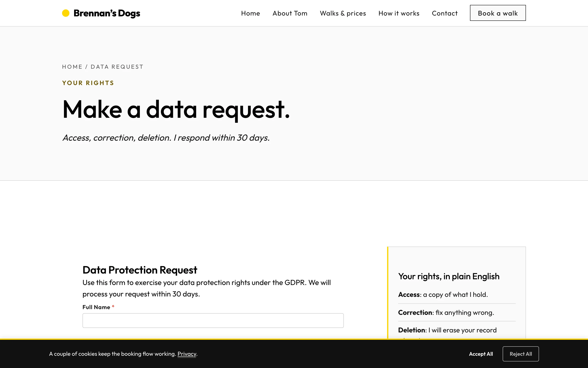Open the Brennan's Dogs homepage logo text
Screen dimensions: 588x368
(x=107, y=13)
